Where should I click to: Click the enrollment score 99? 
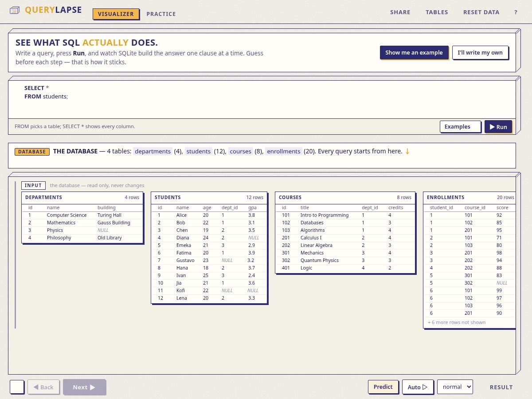[x=499, y=290]
